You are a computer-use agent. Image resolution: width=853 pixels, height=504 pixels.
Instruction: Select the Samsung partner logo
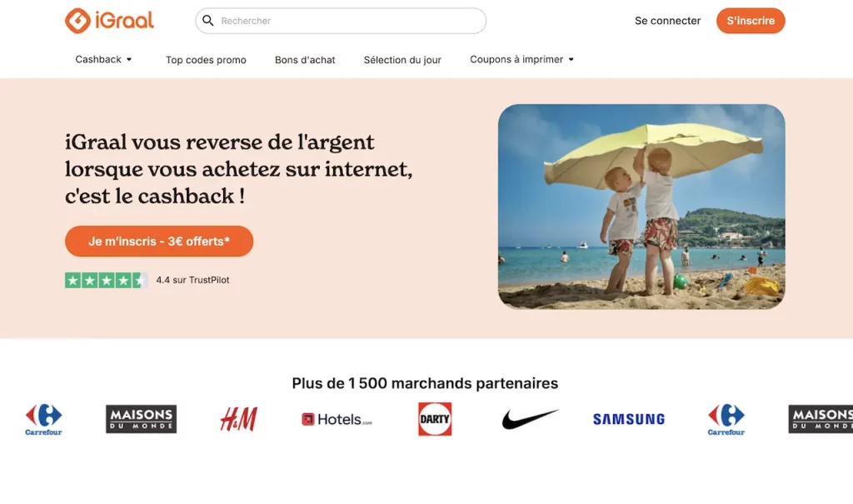[629, 419]
